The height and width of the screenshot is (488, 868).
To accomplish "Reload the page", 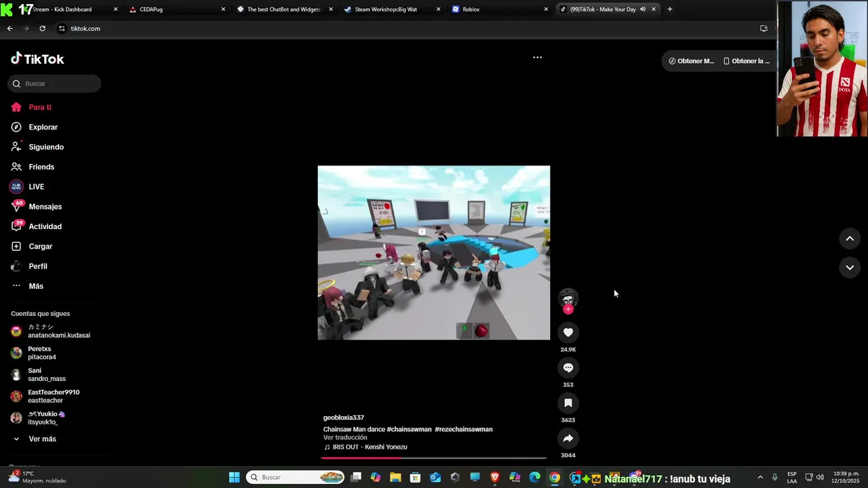I will [42, 28].
